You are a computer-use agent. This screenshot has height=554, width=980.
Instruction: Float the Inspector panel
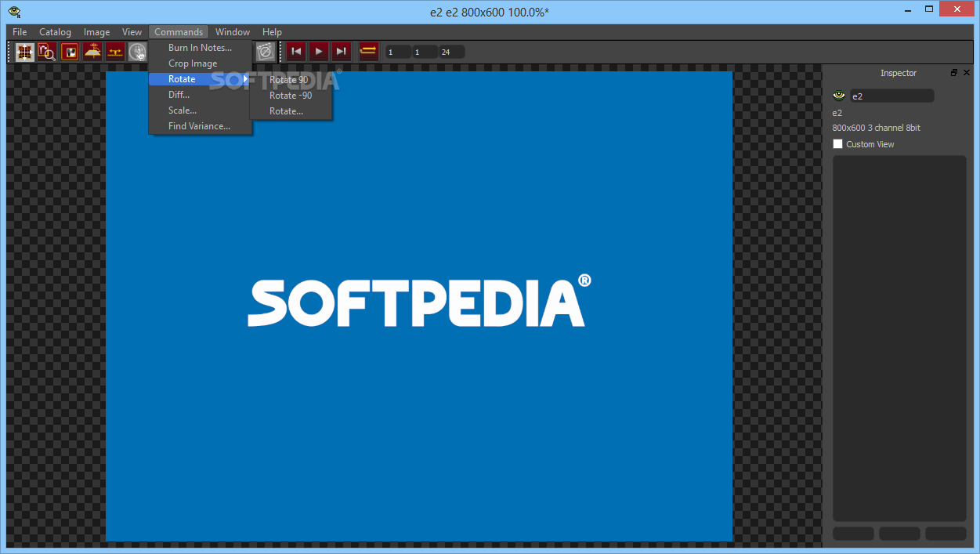click(954, 73)
